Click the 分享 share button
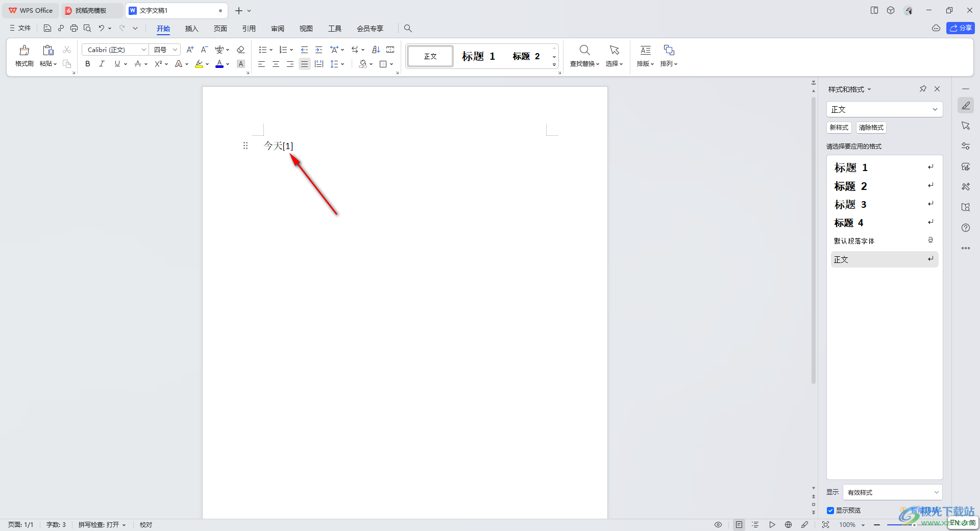This screenshot has width=980, height=531. pos(961,28)
